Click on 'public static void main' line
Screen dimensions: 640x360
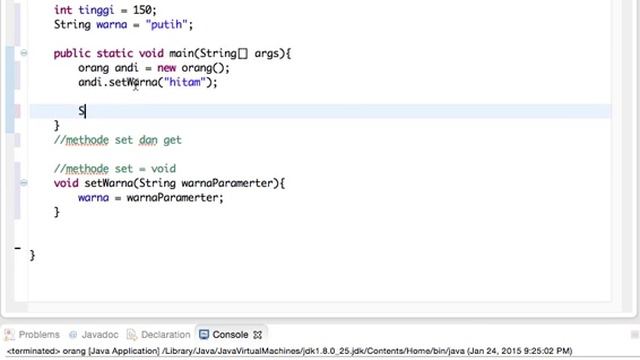(x=172, y=53)
